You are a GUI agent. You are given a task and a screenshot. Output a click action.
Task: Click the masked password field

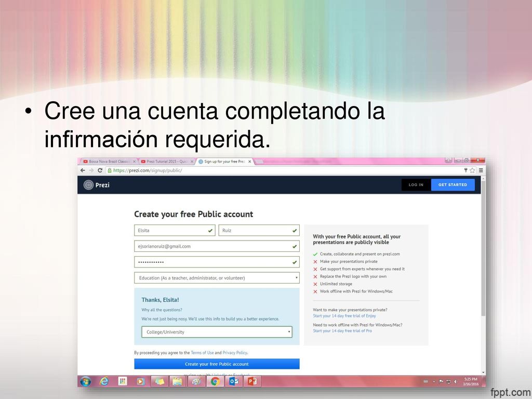(217, 262)
